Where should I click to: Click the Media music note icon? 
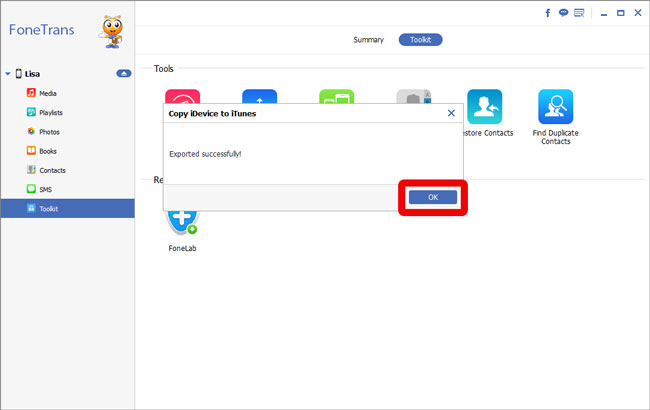pos(31,92)
